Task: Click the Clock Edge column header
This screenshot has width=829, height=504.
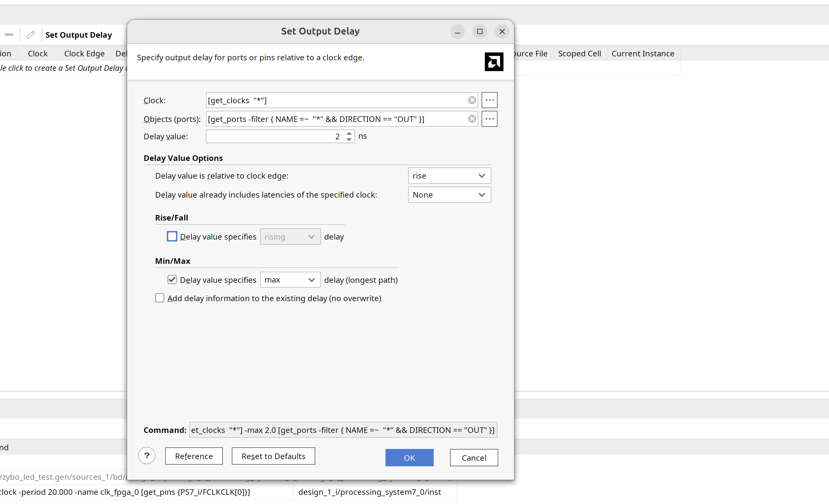Action: (84, 53)
